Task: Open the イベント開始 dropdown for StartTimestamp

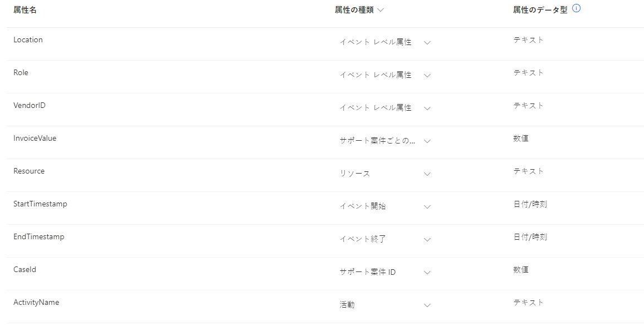Action: [384, 206]
